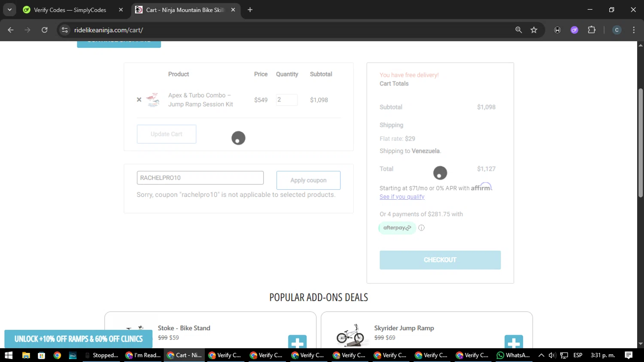The width and height of the screenshot is (644, 362).
Task: Apply the coupon code
Action: [308, 180]
